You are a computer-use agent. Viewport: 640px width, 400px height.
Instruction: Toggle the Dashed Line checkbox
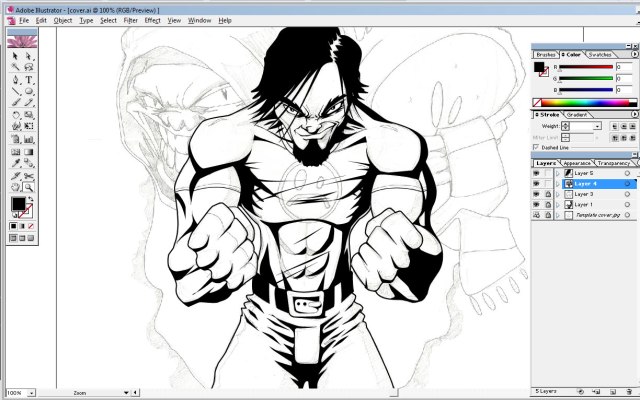click(536, 147)
